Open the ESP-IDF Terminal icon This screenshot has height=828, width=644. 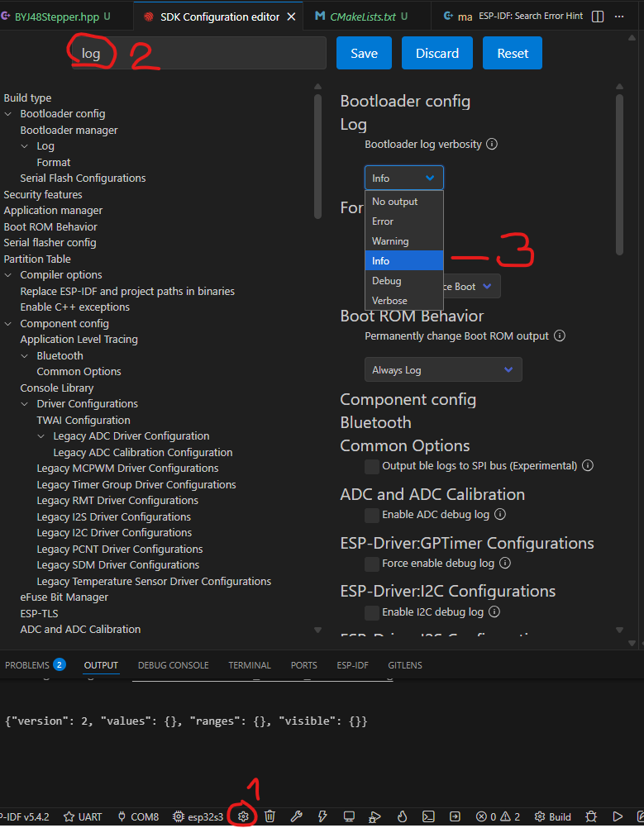click(x=428, y=816)
